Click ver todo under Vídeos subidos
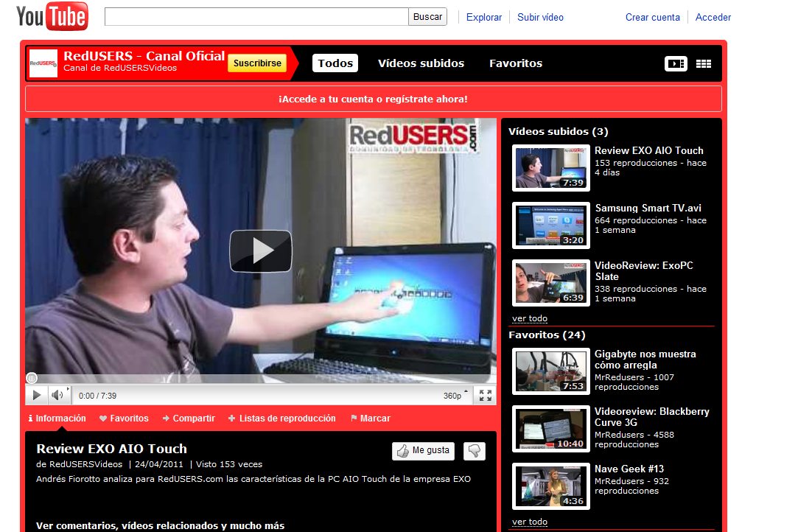 [x=530, y=318]
